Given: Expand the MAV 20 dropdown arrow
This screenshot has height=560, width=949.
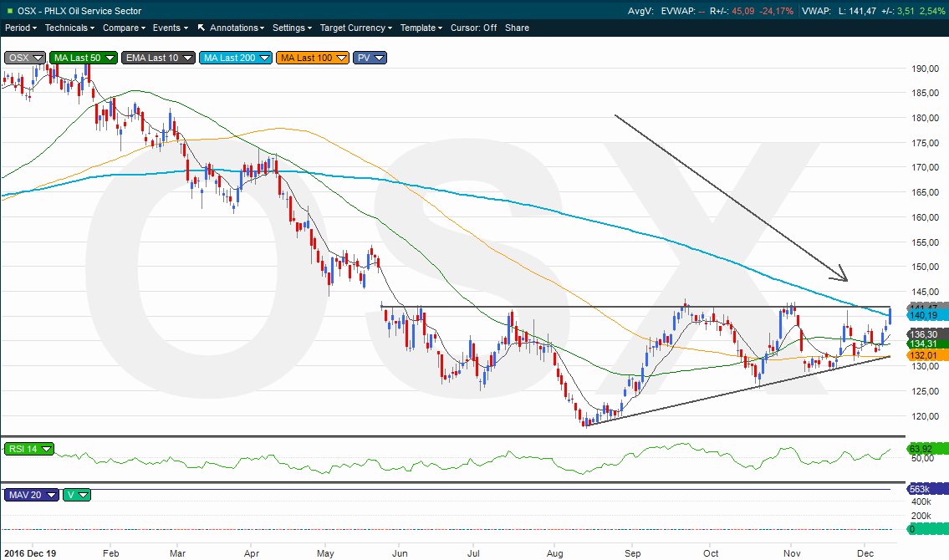Looking at the screenshot, I should (51, 495).
